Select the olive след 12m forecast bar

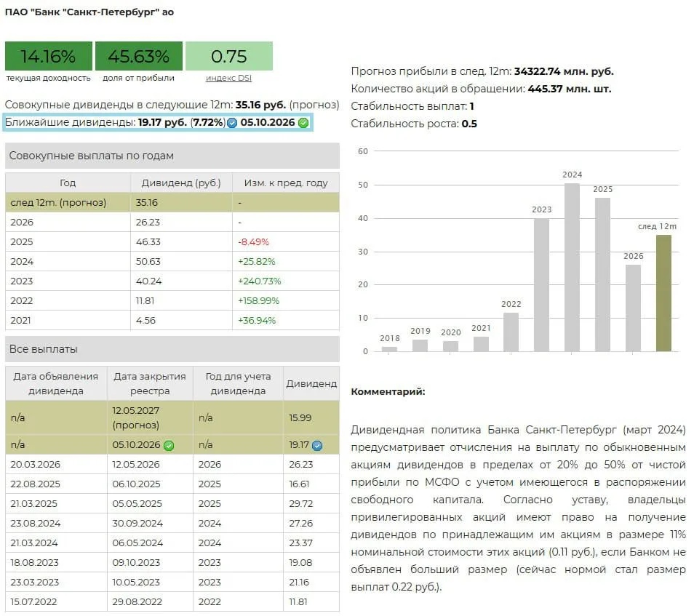coord(663,293)
